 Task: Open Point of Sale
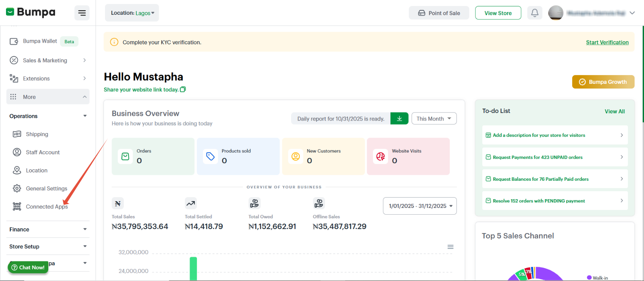pyautogui.click(x=439, y=13)
